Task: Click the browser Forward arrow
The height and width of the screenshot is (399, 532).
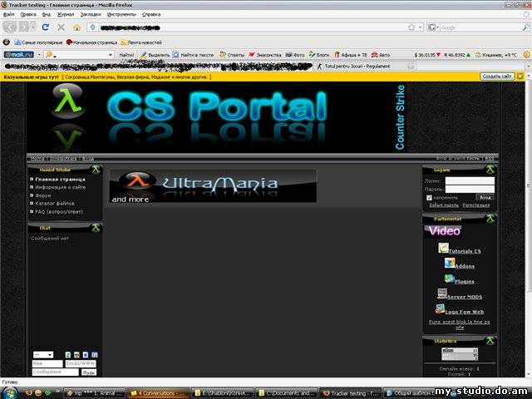Action: (x=24, y=27)
